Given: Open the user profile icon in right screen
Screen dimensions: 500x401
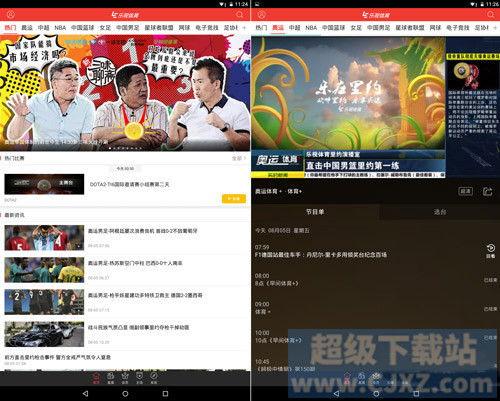Looking at the screenshot, I should click(x=262, y=15).
